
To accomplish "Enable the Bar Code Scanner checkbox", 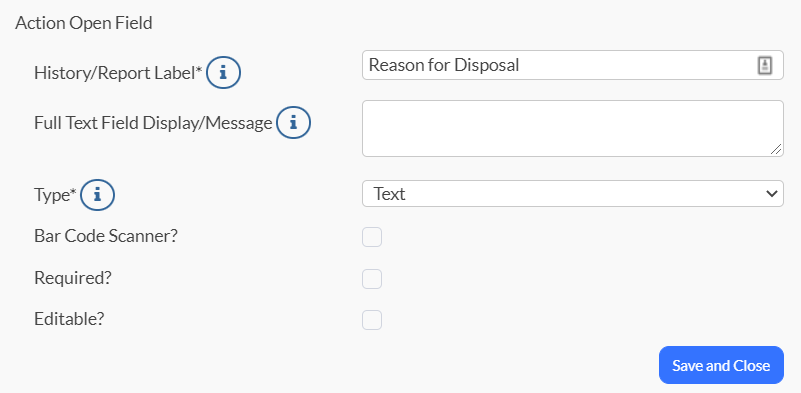I will click(372, 237).
